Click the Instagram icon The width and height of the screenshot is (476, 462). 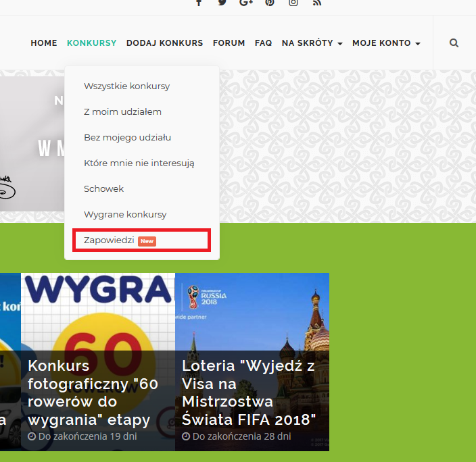293,3
